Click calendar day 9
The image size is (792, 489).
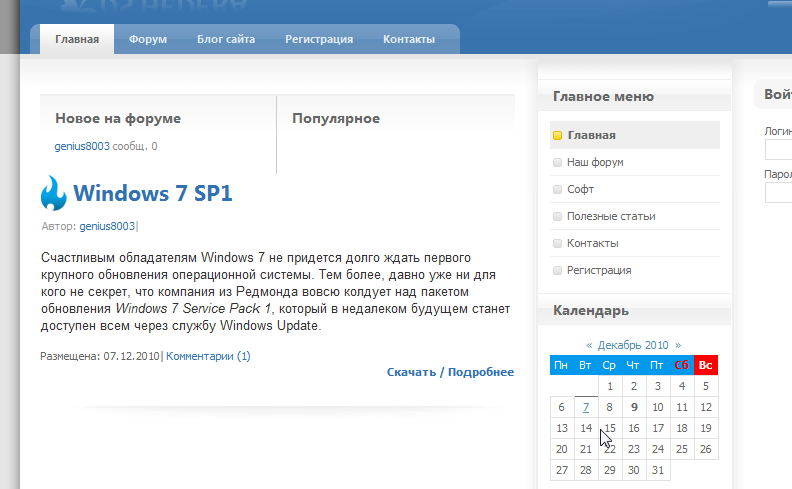click(634, 407)
